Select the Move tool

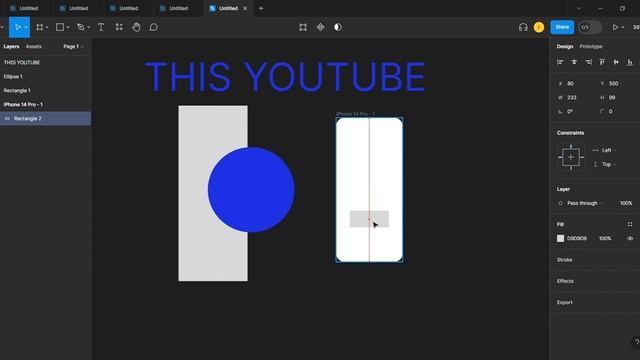coord(18,27)
